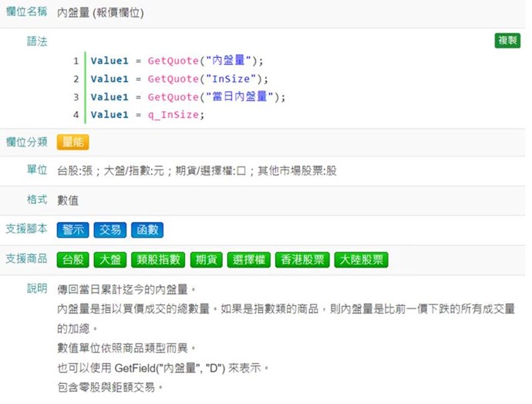Click code line GetQuote("InSize")
The height and width of the screenshot is (404, 532).
pyautogui.click(x=179, y=79)
